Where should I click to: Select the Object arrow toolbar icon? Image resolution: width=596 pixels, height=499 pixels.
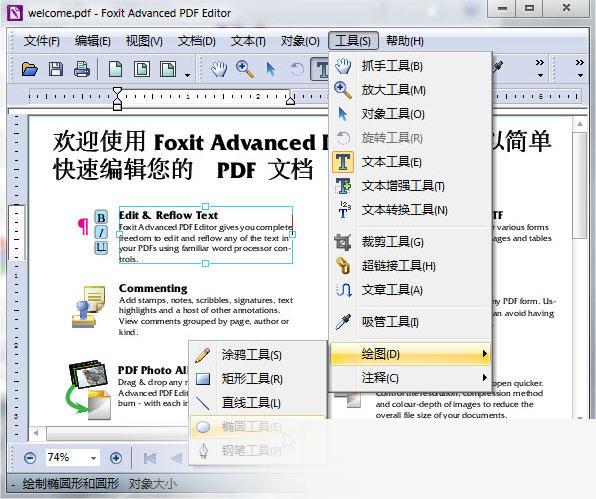click(x=270, y=70)
